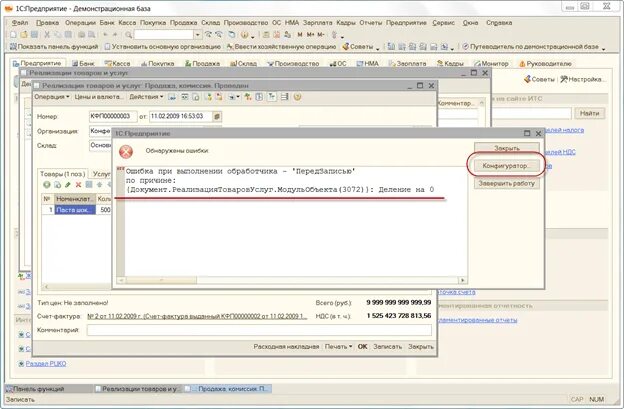
Task: Switch to the Монитор tab
Action: (491, 63)
